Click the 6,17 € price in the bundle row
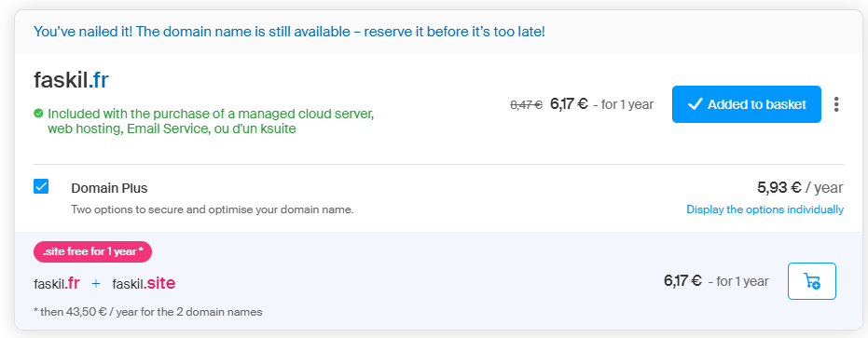The image size is (868, 338). (682, 281)
